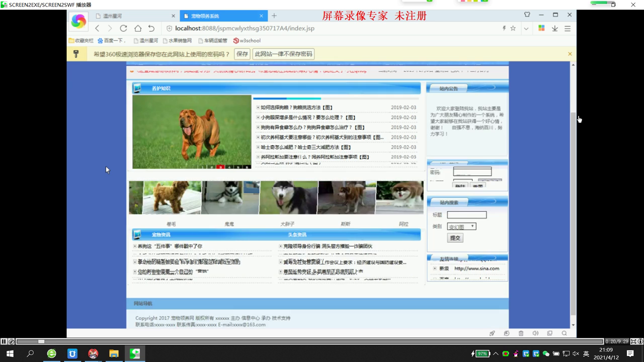
Task: Pause the player with pause button
Action: tap(4, 341)
